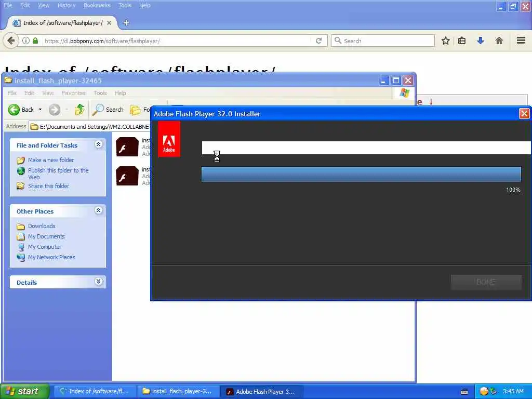Click the DONE button in Flash installer
The image size is (532, 399).
(x=486, y=282)
